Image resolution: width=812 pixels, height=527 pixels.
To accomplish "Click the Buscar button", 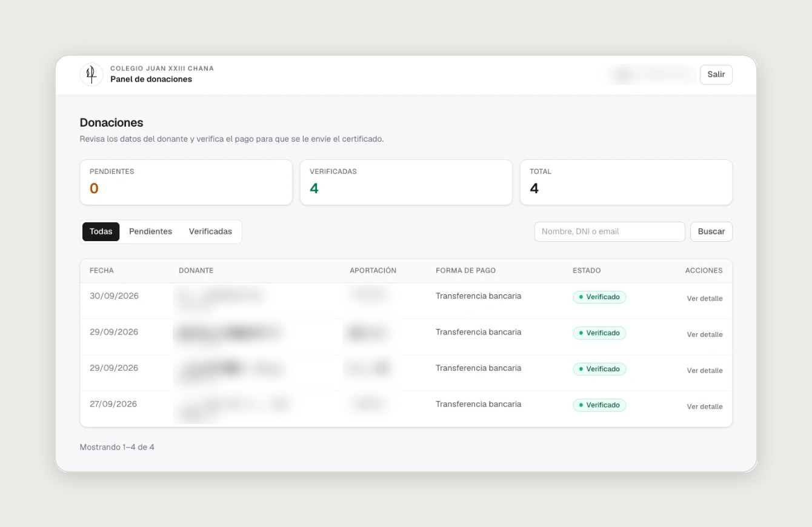I will (x=711, y=231).
